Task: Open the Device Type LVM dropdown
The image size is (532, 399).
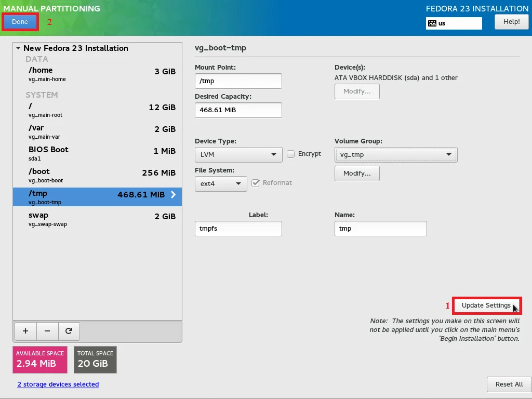Action: (x=238, y=155)
